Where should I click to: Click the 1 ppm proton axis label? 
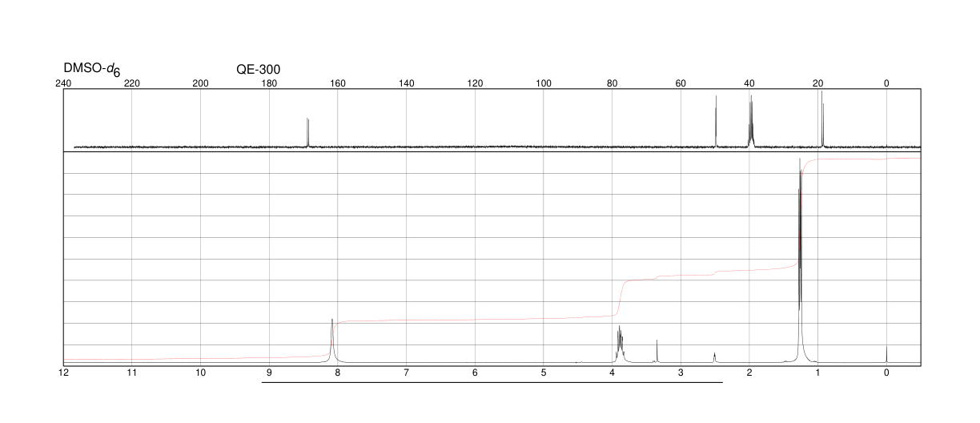(x=817, y=373)
